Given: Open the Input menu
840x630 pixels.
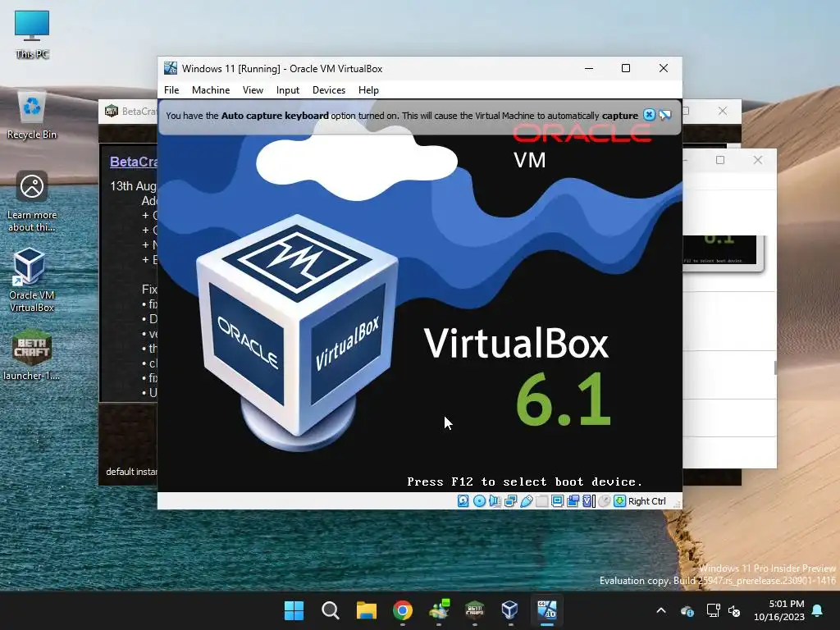Looking at the screenshot, I should pyautogui.click(x=288, y=90).
